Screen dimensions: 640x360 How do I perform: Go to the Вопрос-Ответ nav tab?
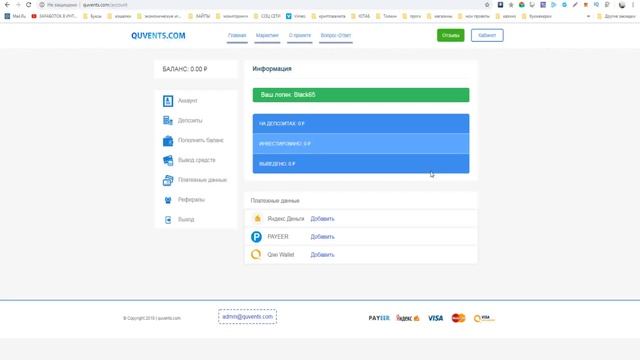(336, 36)
